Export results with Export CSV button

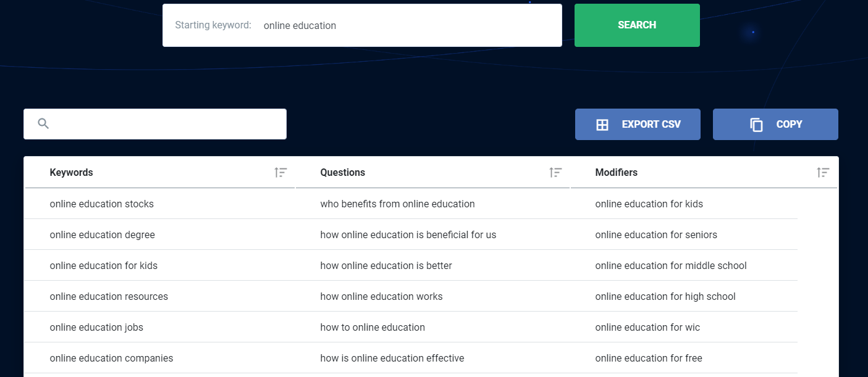(638, 125)
